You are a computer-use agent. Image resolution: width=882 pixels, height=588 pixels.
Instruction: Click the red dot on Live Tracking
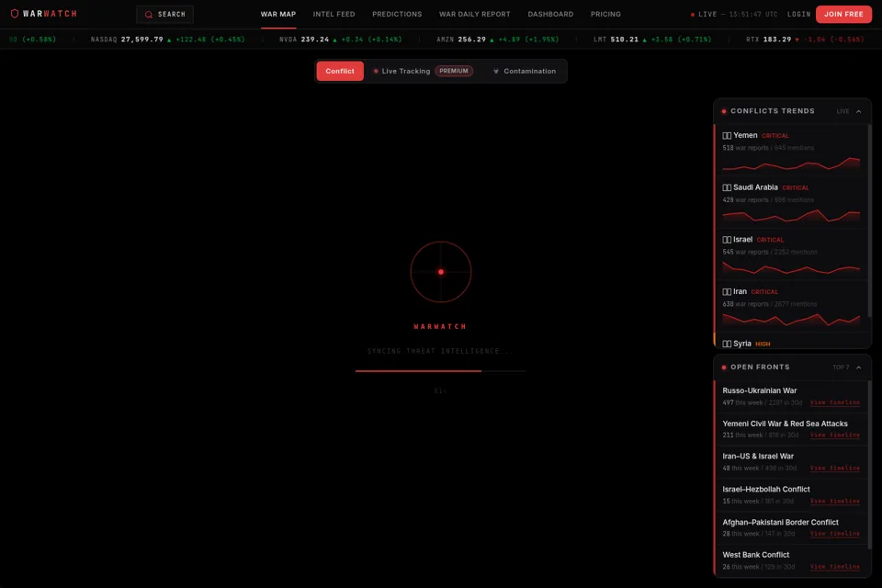376,72
